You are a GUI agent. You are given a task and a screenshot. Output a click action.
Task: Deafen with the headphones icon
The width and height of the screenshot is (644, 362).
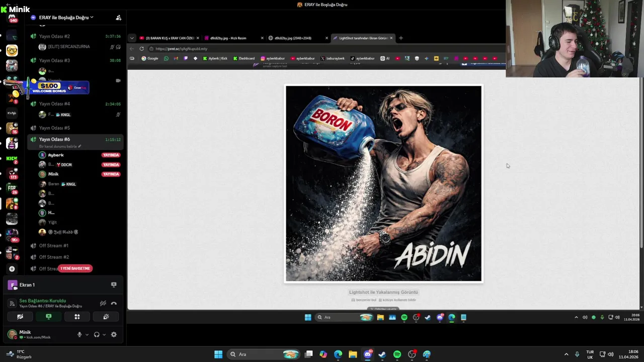point(97,335)
